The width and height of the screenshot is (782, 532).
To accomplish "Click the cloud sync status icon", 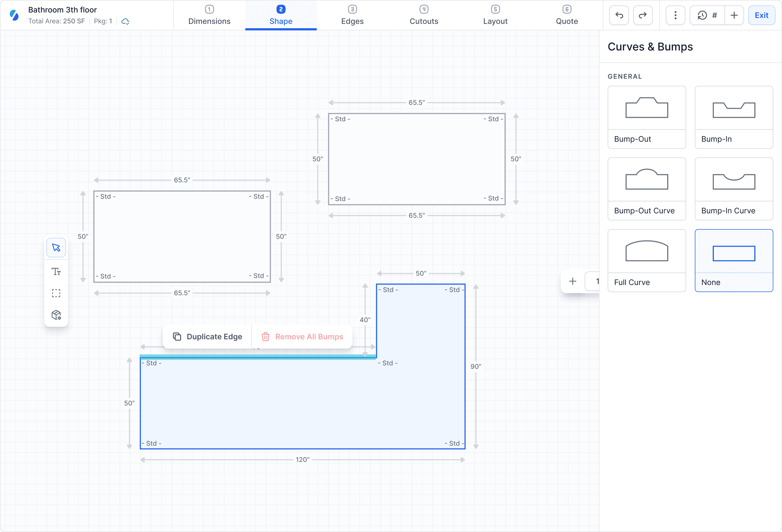I will coord(125,21).
